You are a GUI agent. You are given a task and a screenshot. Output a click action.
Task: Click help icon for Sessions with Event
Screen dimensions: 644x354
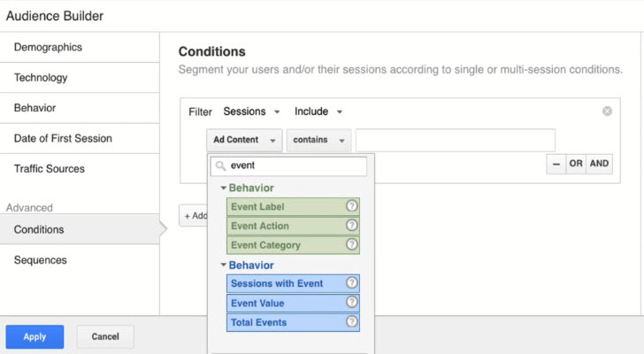[351, 284]
